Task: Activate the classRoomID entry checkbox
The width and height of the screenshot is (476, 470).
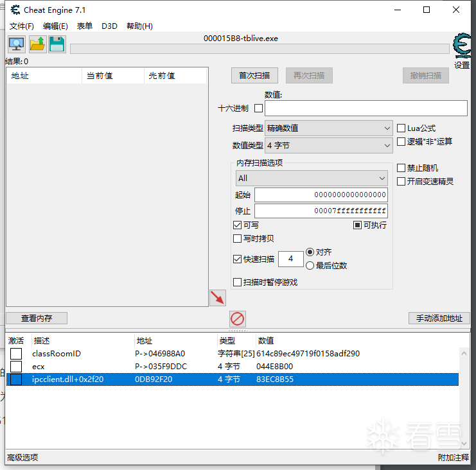Action: click(x=16, y=354)
